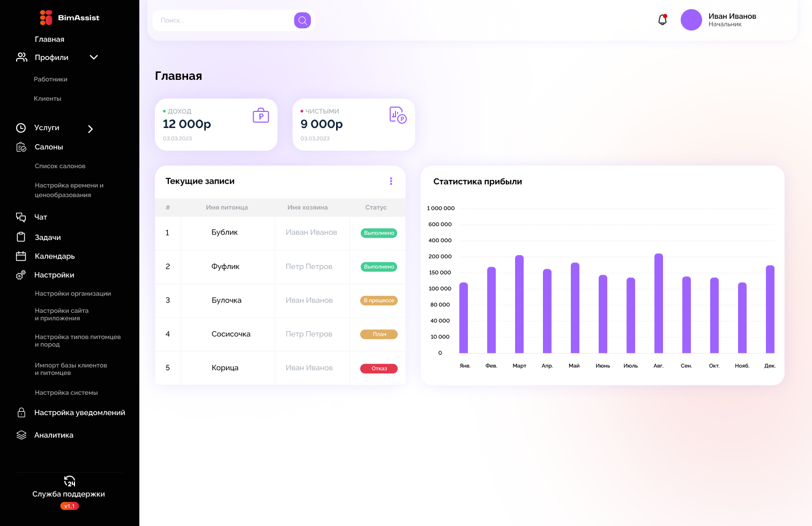Image resolution: width=812 pixels, height=526 pixels.
Task: Open the Календарь calendar icon
Action: [x=21, y=256]
